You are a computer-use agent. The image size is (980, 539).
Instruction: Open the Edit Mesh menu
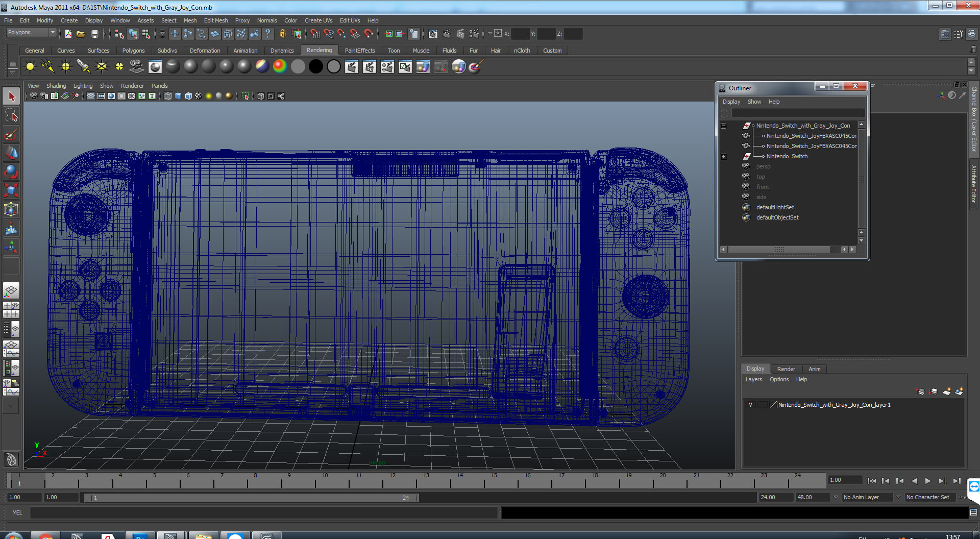216,20
